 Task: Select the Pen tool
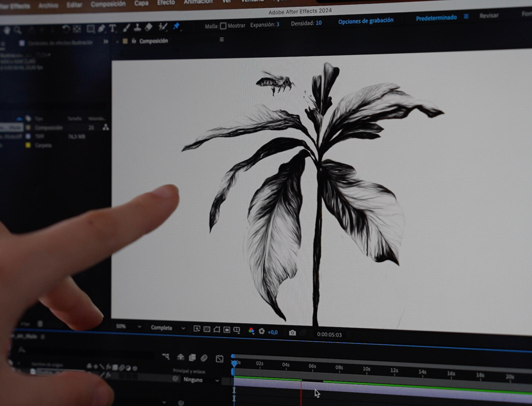pyautogui.click(x=101, y=28)
